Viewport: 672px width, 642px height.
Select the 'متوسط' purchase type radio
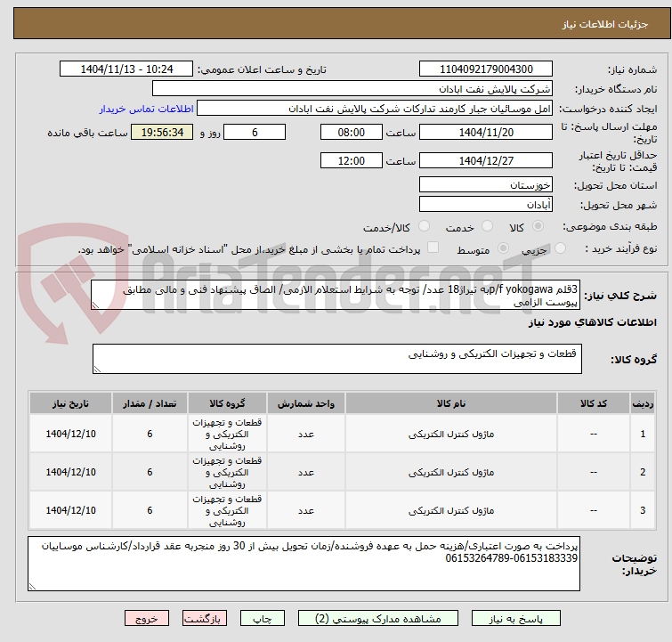point(503,248)
